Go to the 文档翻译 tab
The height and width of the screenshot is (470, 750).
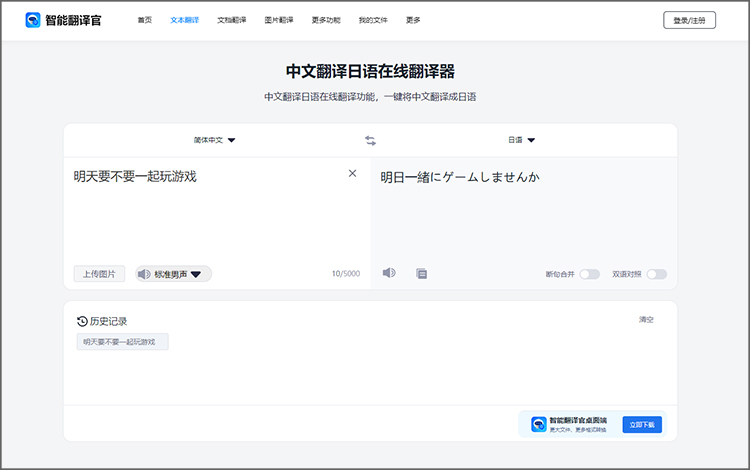pyautogui.click(x=231, y=20)
